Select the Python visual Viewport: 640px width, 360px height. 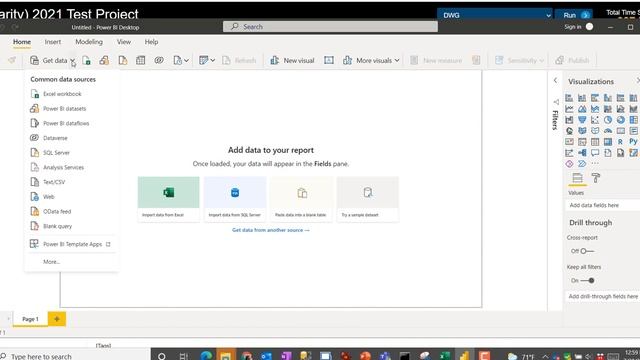633,142
